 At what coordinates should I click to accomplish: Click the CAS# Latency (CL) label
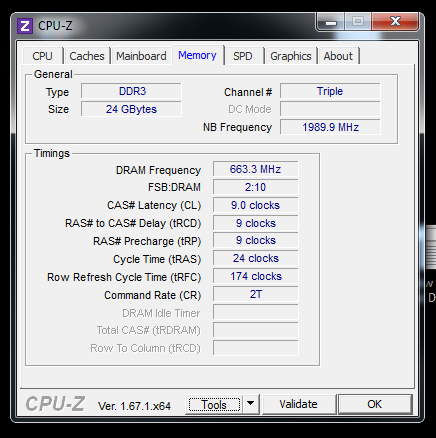click(154, 205)
